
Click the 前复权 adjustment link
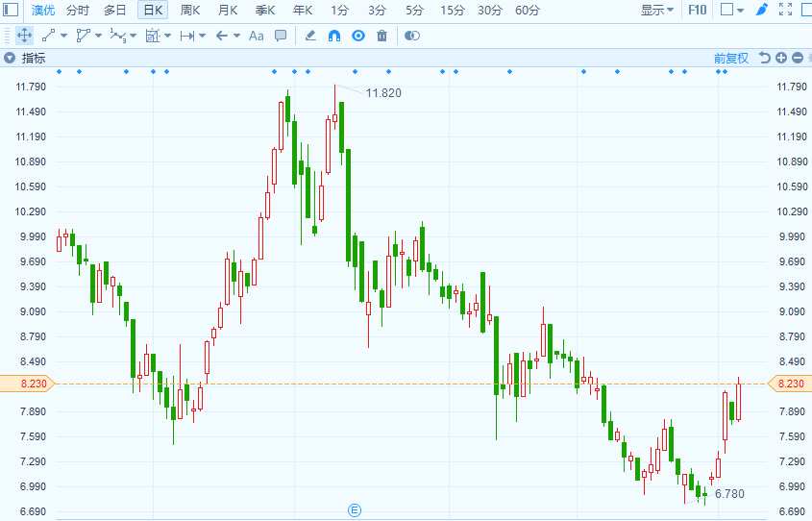pos(731,58)
